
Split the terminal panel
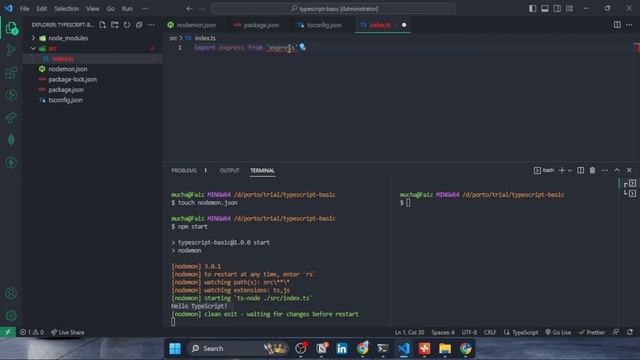pyautogui.click(x=580, y=170)
